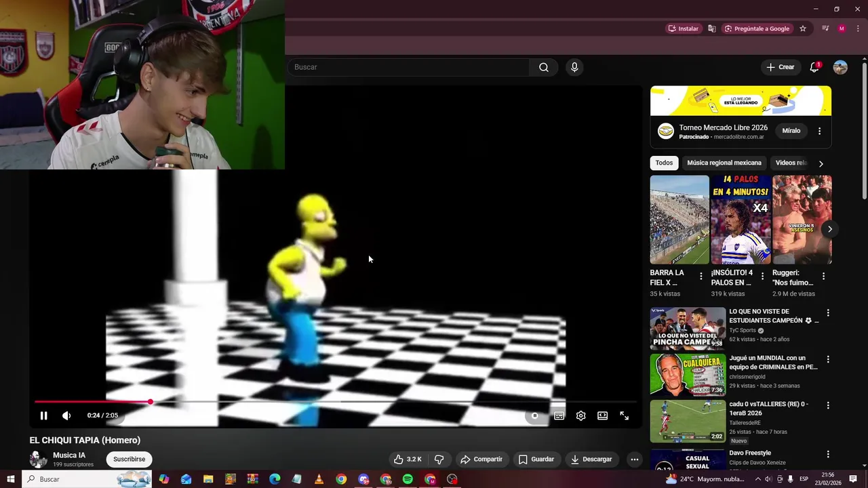The height and width of the screenshot is (488, 868).
Task: Click the YouTube search magnifier button
Action: point(544,67)
